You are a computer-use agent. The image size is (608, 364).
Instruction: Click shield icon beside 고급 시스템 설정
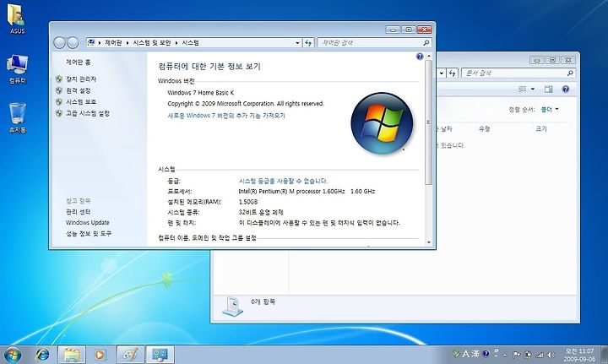[x=59, y=113]
